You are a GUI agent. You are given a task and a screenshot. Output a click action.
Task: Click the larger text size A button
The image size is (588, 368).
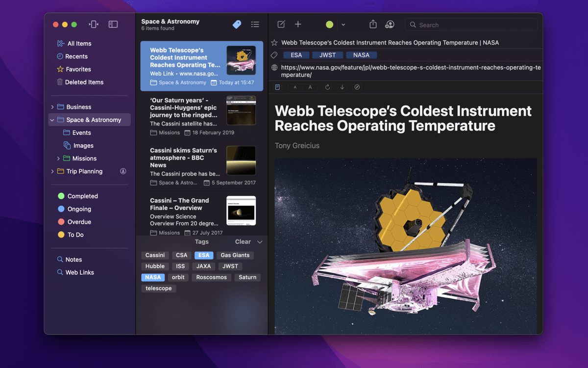point(310,87)
